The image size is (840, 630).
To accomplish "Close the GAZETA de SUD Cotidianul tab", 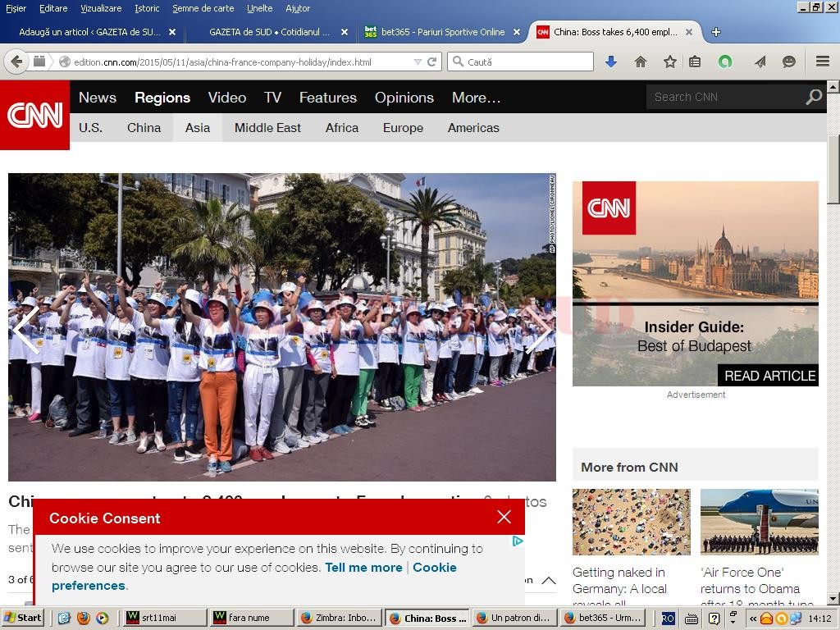I will [345, 32].
